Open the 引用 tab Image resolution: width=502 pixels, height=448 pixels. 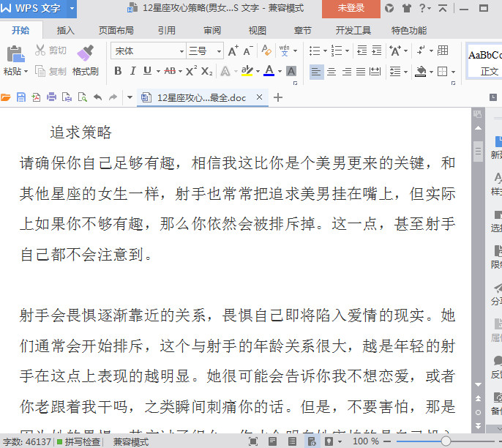tap(167, 31)
